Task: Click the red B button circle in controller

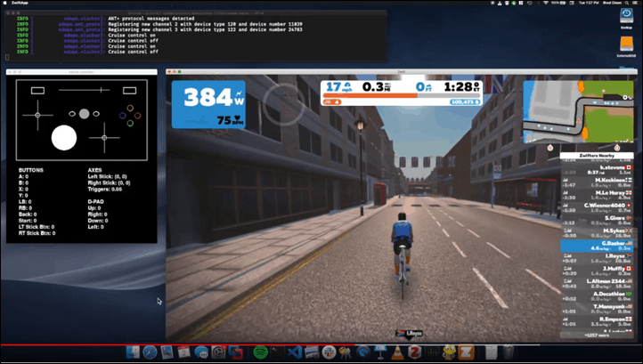Action: coord(138,116)
